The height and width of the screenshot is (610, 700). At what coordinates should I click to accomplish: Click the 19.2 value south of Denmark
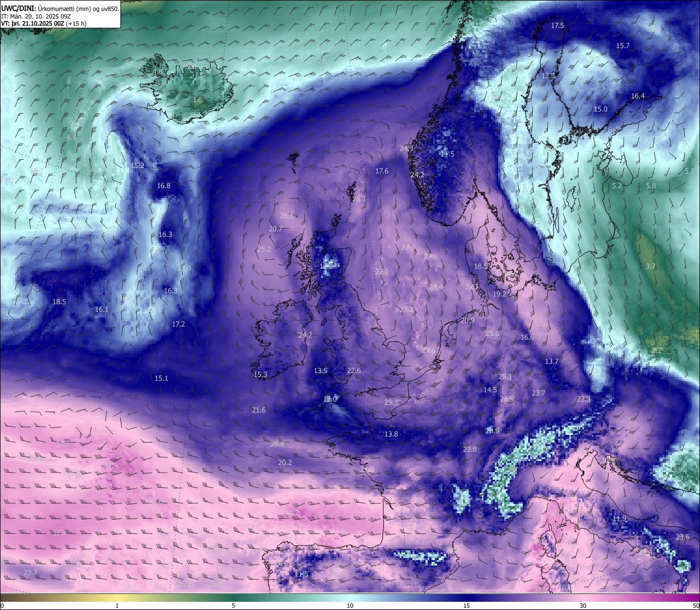(x=499, y=294)
